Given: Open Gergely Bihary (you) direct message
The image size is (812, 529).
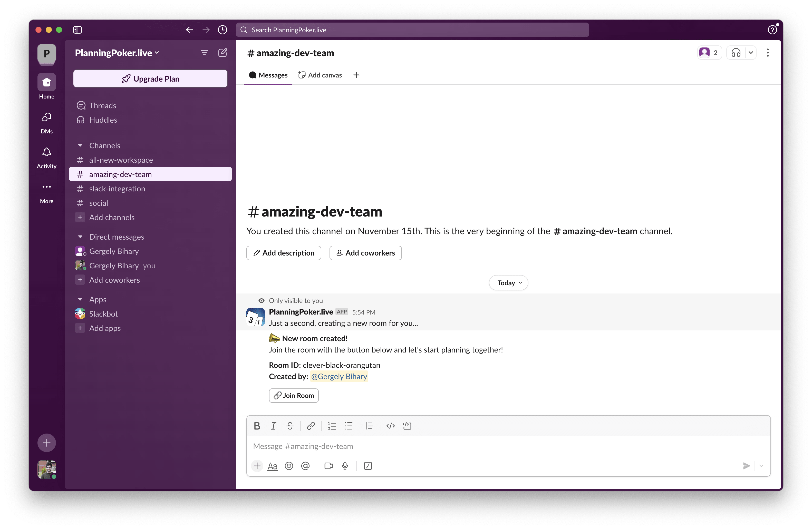Looking at the screenshot, I should [150, 265].
